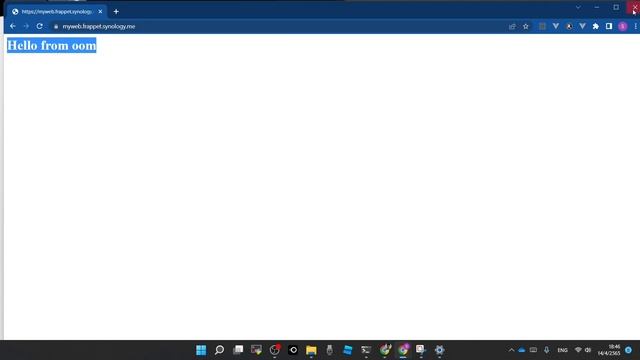Image resolution: width=640 pixels, height=360 pixels.
Task: Open the Extensions puzzle-piece menu
Action: [x=596, y=27]
